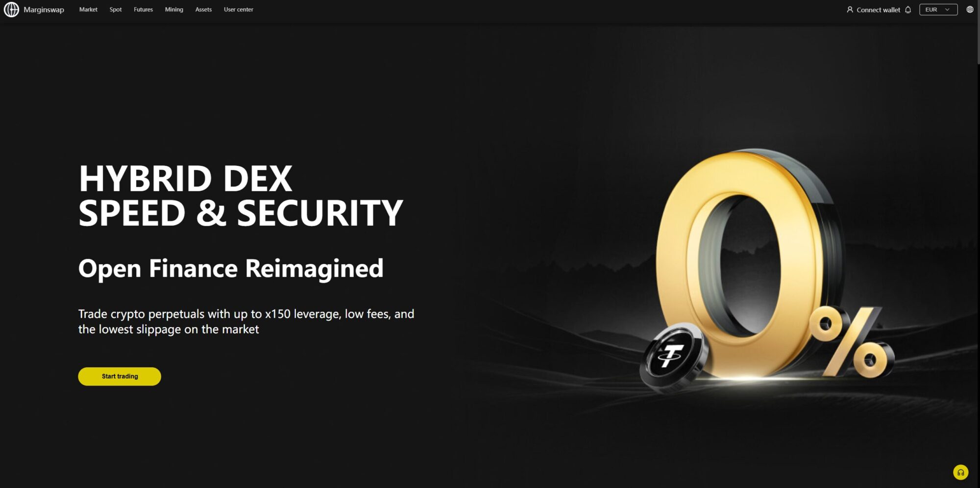Click the yellow Start trading button
Screen dimensions: 980x488
(120, 376)
